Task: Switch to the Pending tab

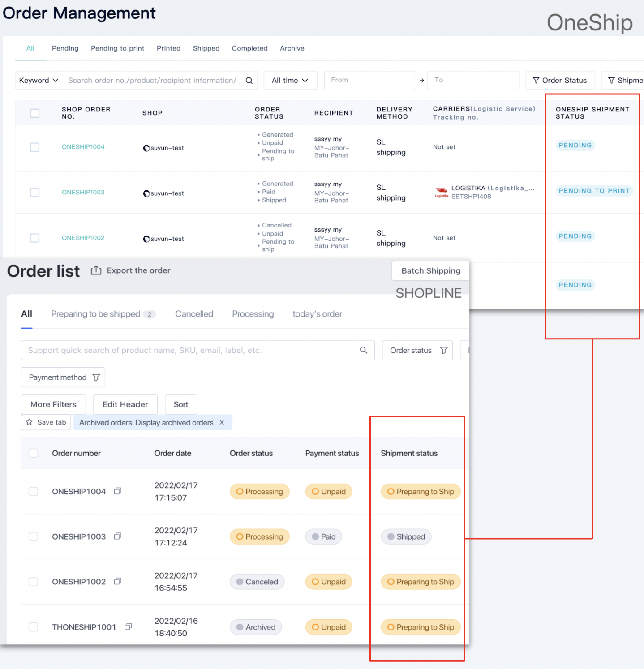Action: [x=65, y=48]
